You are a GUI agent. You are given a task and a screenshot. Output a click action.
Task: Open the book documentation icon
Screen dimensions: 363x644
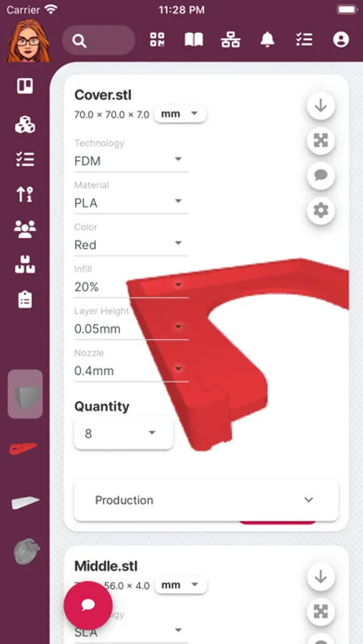point(193,40)
